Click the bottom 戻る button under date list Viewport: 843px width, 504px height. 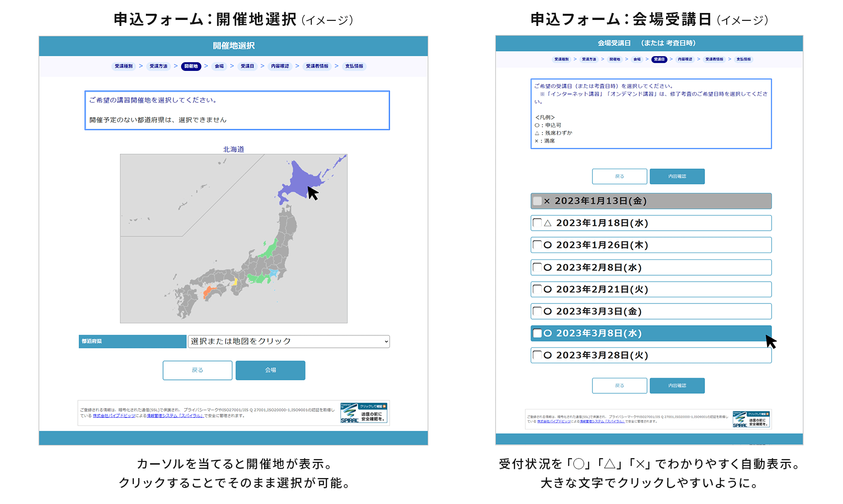coord(619,385)
